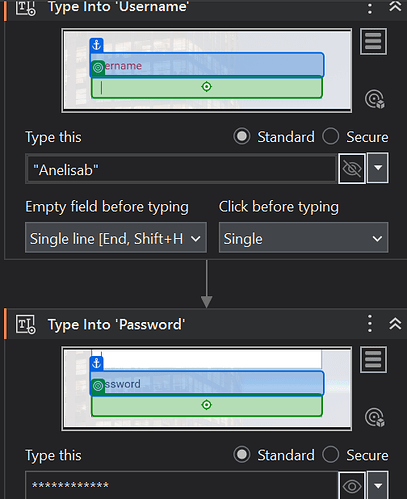This screenshot has width=407, height=499.
Task: Click the Type Into 'Password' activity icon
Action: [x=26, y=324]
